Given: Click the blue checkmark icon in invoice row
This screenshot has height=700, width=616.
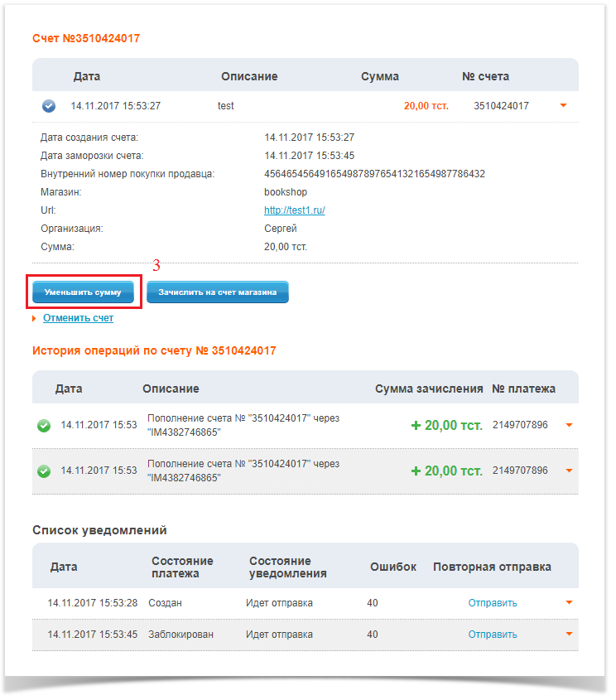Looking at the screenshot, I should tap(48, 106).
